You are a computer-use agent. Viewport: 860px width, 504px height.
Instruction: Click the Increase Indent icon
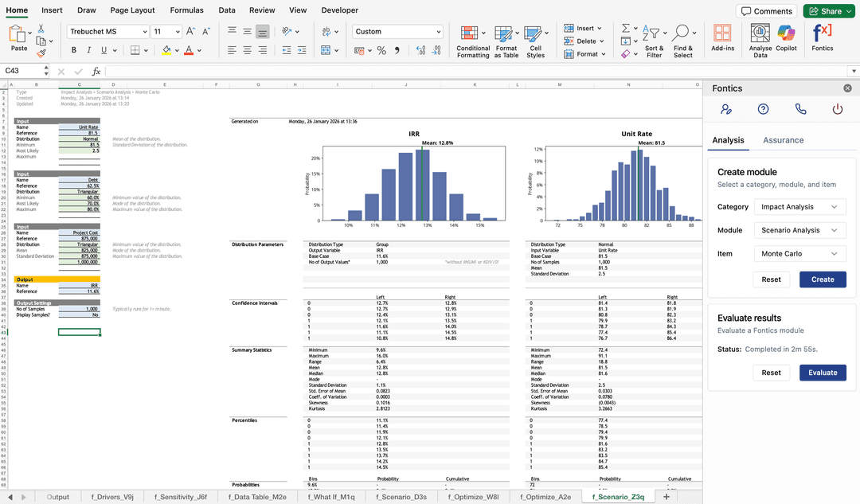(302, 50)
